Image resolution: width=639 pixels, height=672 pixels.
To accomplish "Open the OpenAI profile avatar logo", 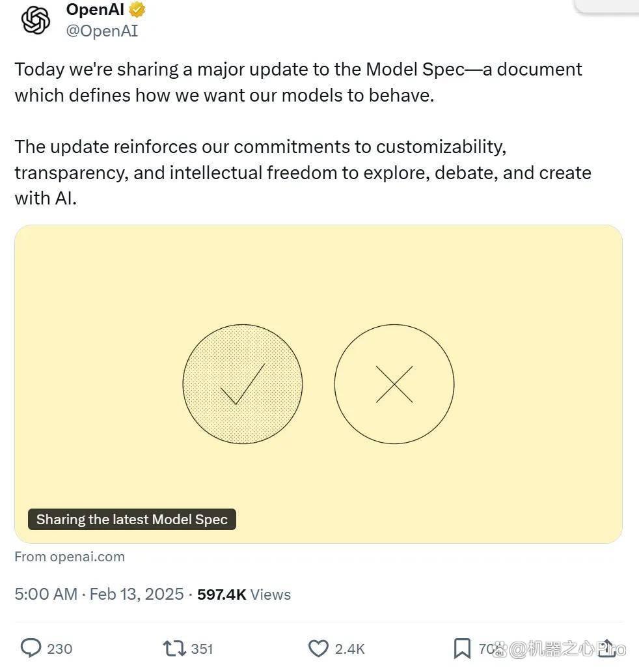I will click(36, 20).
